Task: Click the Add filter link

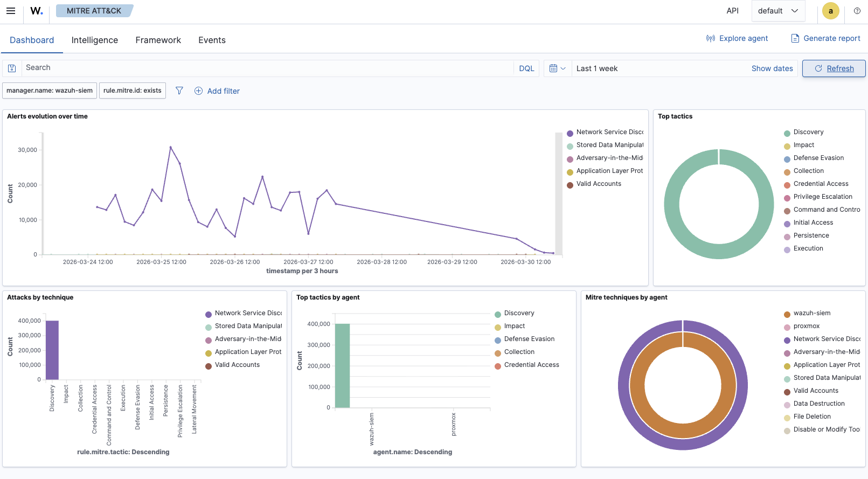Action: (x=224, y=91)
